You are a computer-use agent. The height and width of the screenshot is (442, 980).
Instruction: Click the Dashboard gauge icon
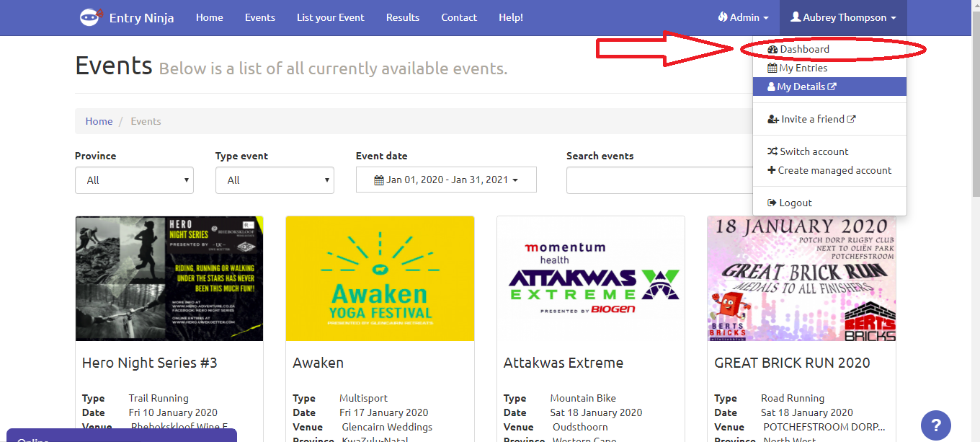coord(772,50)
